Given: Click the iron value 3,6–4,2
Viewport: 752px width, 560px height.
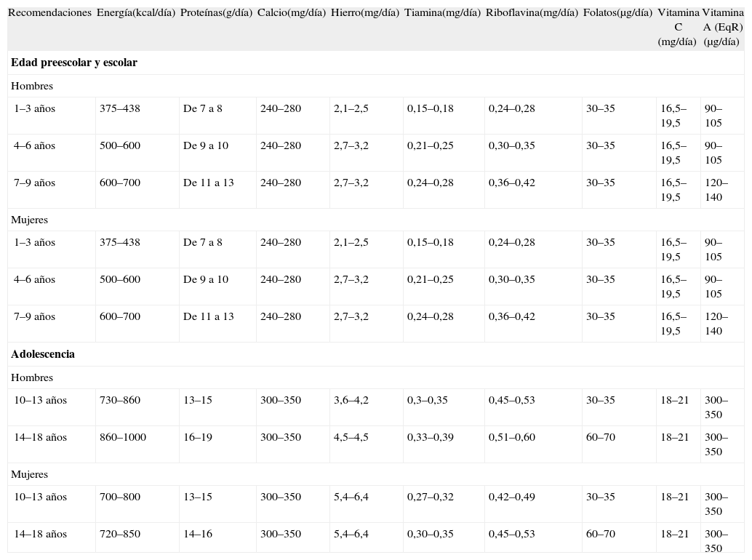Looking at the screenshot, I should (x=351, y=400).
